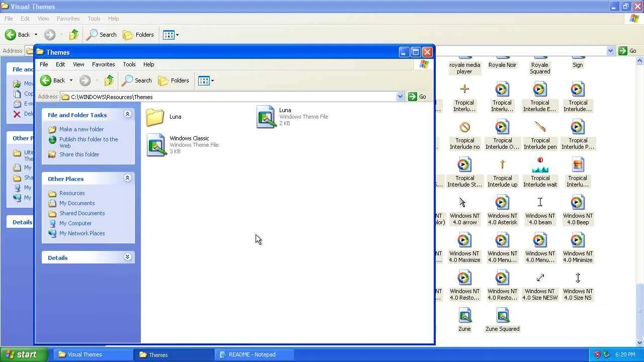Open View menu in Themes window
Image resolution: width=644 pixels, height=362 pixels.
[x=78, y=64]
